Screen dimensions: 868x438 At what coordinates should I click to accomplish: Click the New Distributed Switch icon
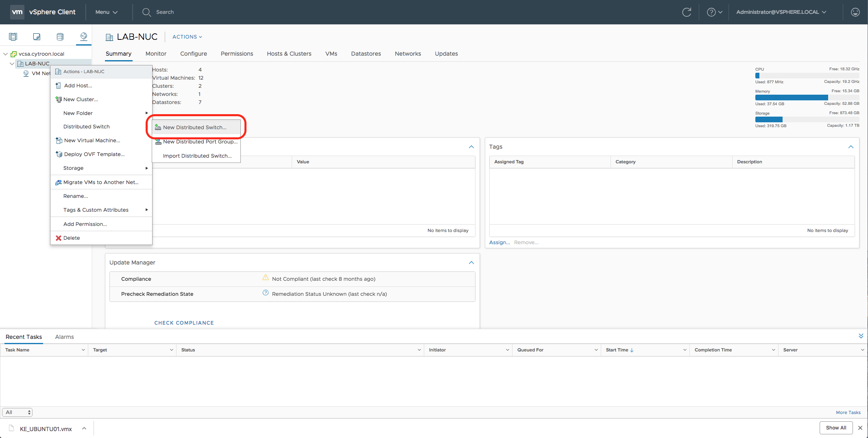(x=158, y=127)
